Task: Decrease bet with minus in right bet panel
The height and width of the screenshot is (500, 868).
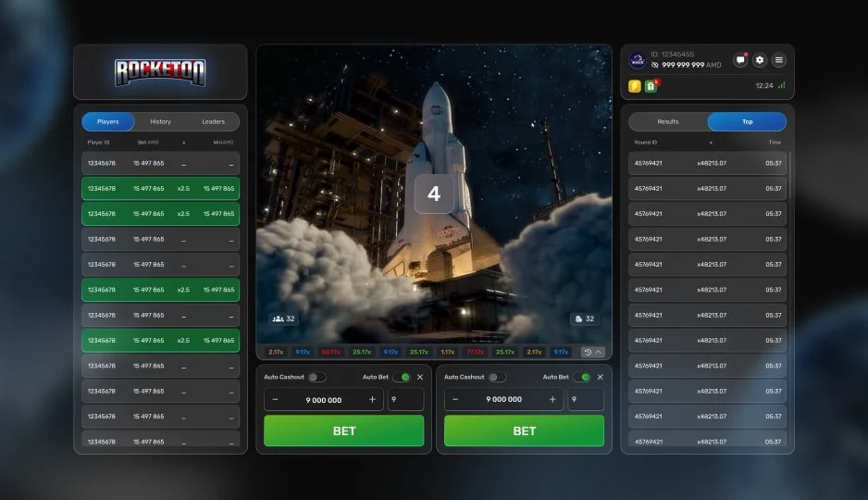Action: pos(455,399)
